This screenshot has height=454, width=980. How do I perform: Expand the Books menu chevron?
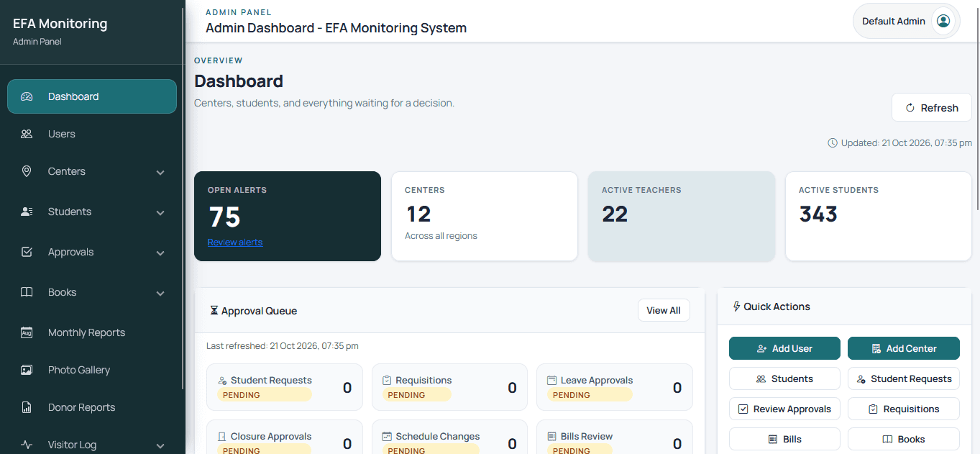click(160, 294)
